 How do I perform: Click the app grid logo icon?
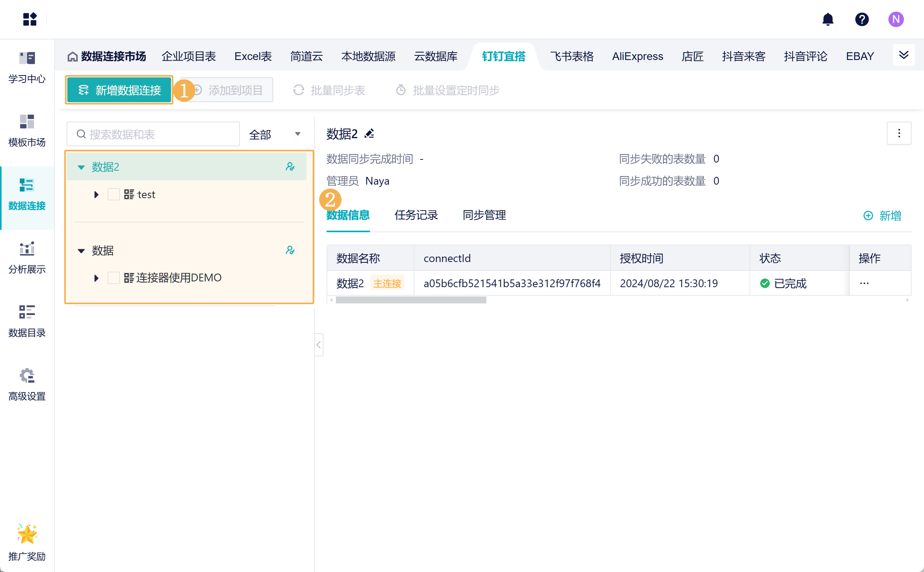(30, 19)
